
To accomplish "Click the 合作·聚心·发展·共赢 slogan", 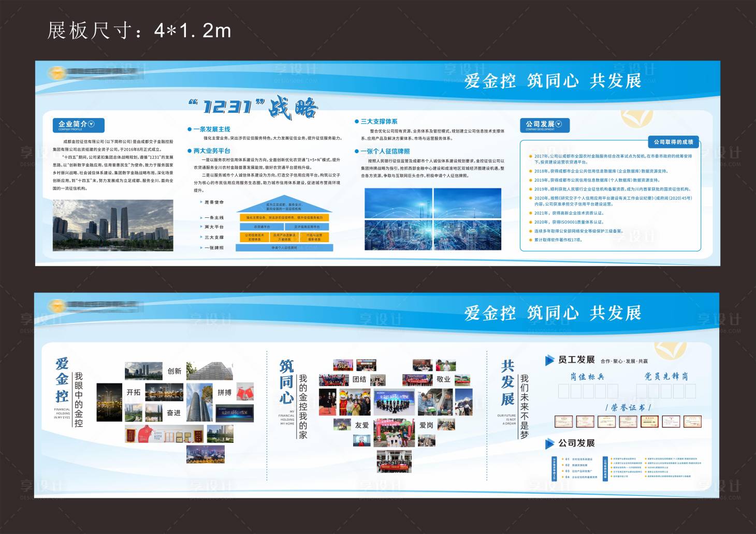I will tap(624, 361).
